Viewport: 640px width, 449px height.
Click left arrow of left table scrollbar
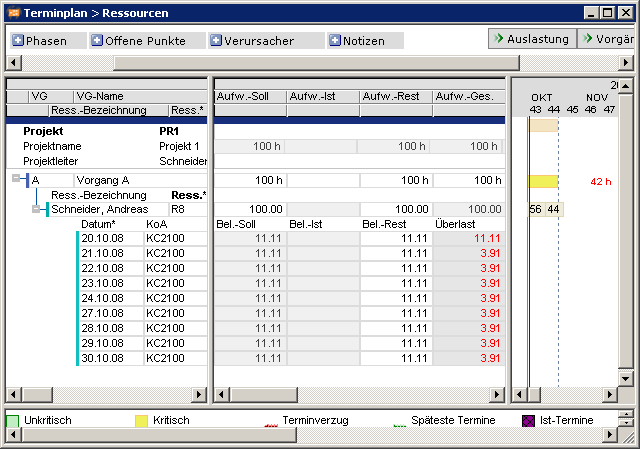14,394
